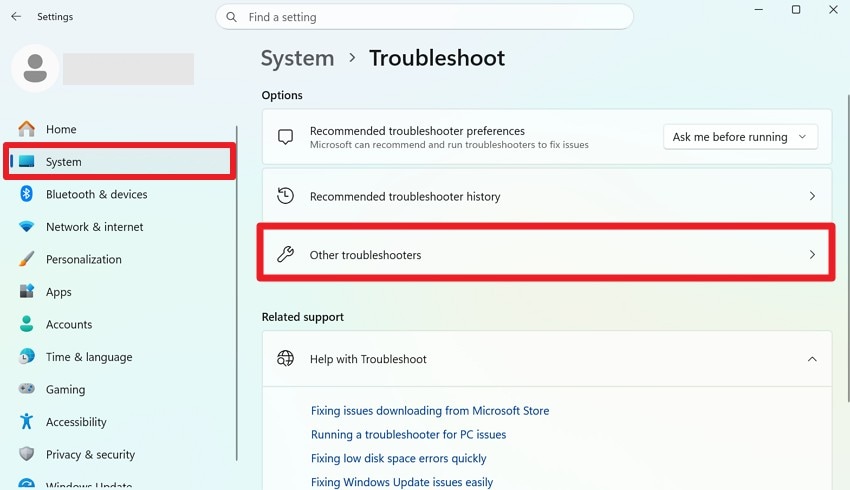Click the sidebar vertical scrollbar

[x=237, y=293]
